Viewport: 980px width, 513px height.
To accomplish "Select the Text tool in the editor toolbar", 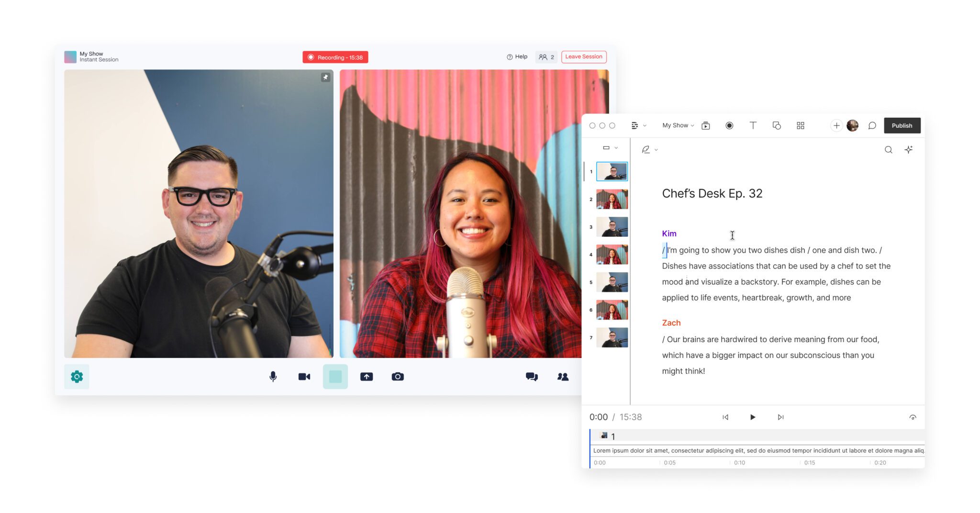I will 753,125.
